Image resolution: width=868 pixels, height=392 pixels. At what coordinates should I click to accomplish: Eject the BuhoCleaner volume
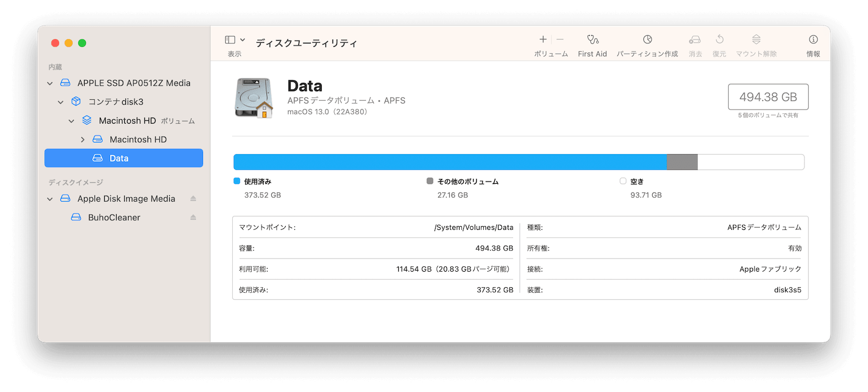pyautogui.click(x=193, y=217)
